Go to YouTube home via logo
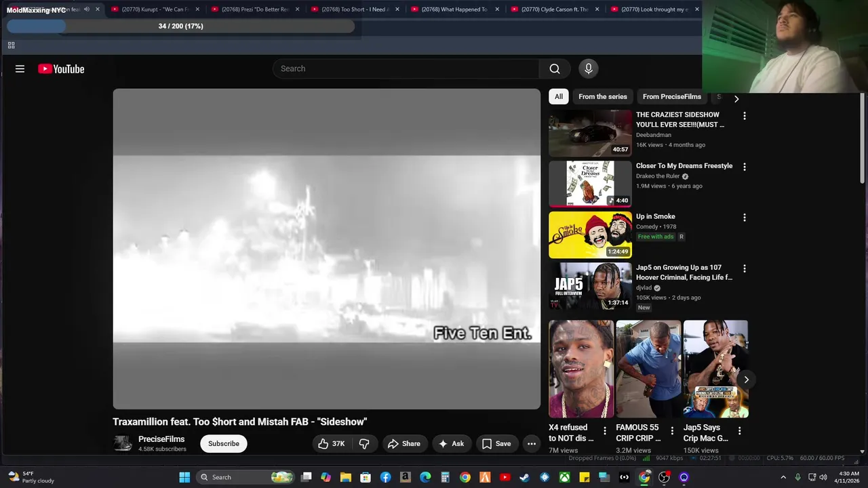The image size is (868, 488). (61, 68)
